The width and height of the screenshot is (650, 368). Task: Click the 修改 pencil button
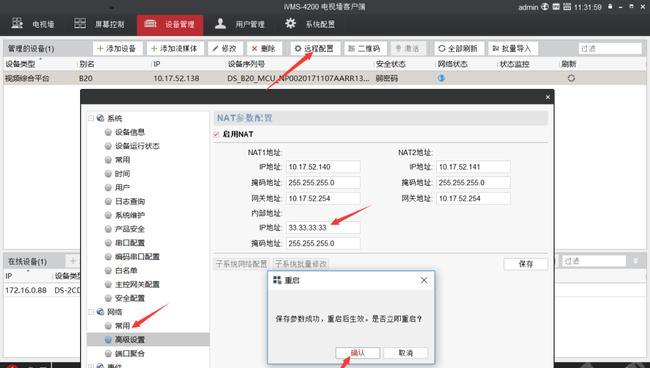pyautogui.click(x=225, y=48)
